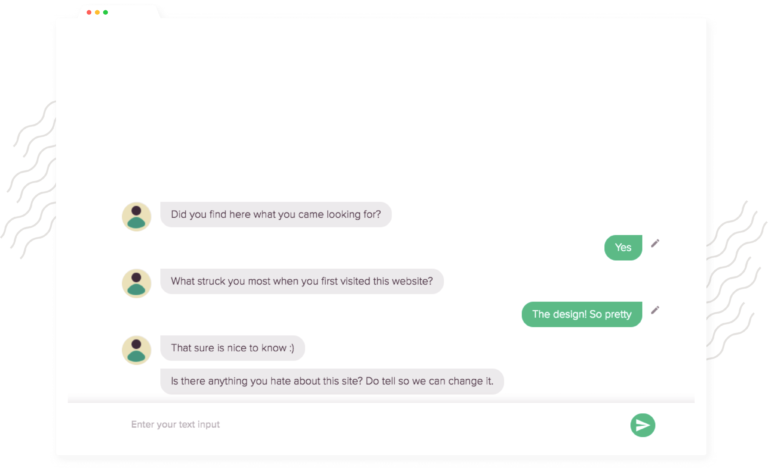Click the green maximize window dot
The height and width of the screenshot is (468, 768).
click(105, 12)
